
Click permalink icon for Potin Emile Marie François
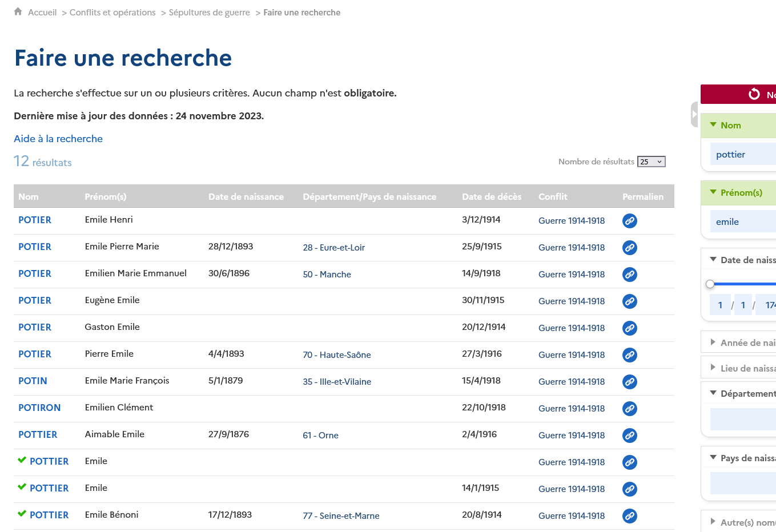click(629, 382)
